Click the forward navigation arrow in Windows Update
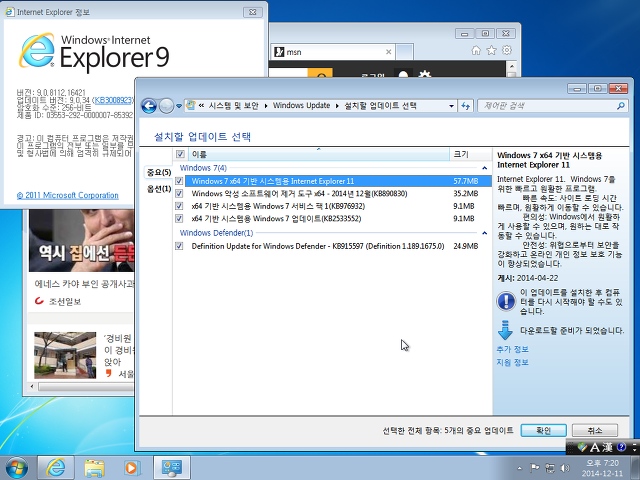This screenshot has width=640, height=480. tap(166, 106)
